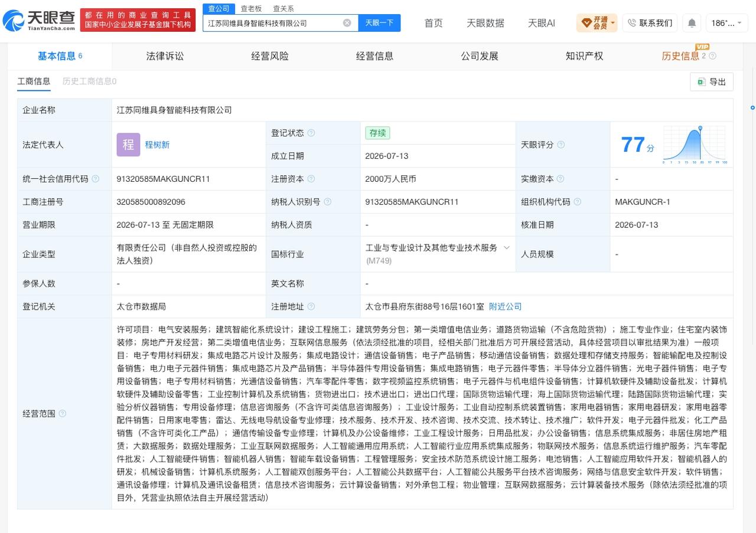Click the 存续 status badge

click(x=377, y=133)
